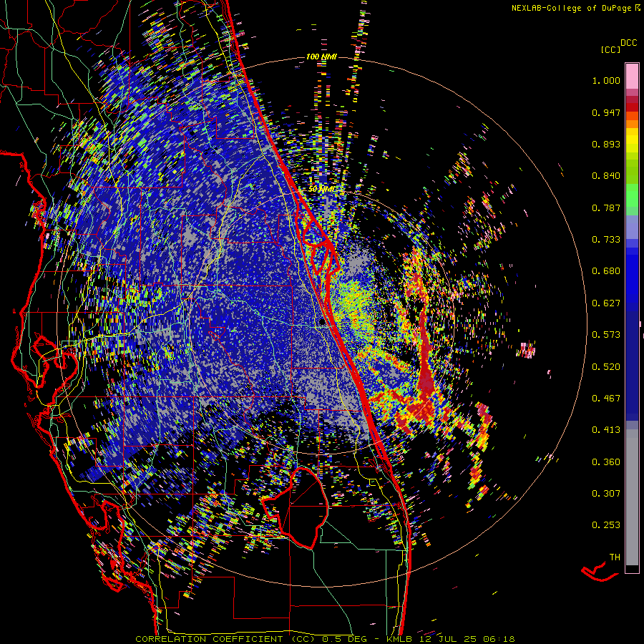644x644 pixels.
Task: Select the 0.467 scale value
Action: point(606,399)
